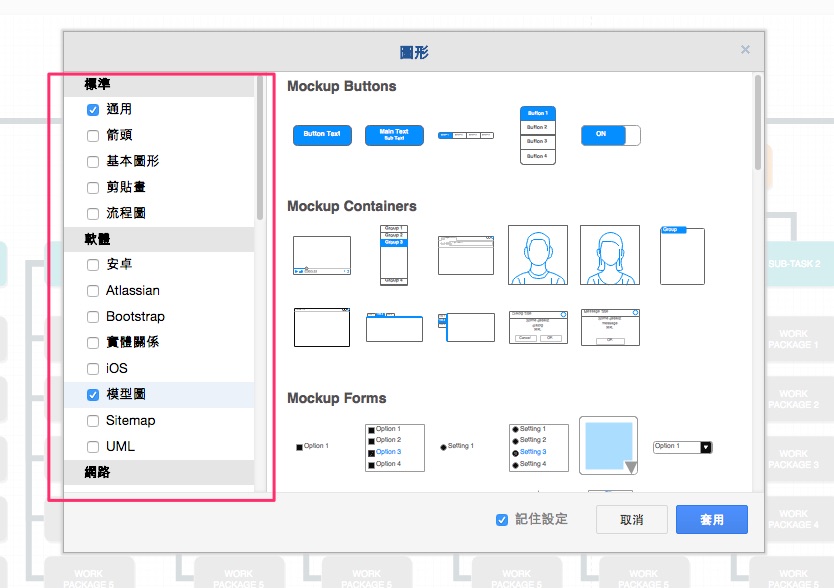Pick the Option 1 combo box shape

[682, 447]
